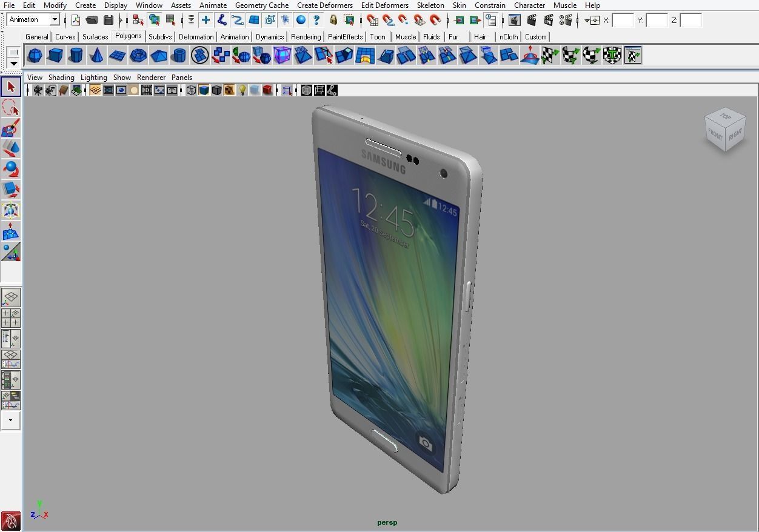Open the render view clapperboard icon

click(x=514, y=20)
